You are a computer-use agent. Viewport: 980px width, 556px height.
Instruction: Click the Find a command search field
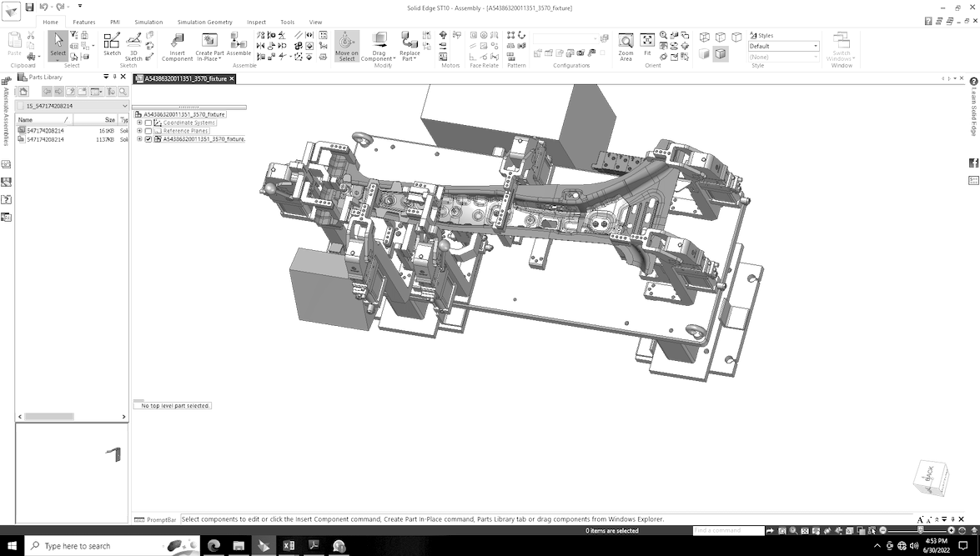click(727, 531)
